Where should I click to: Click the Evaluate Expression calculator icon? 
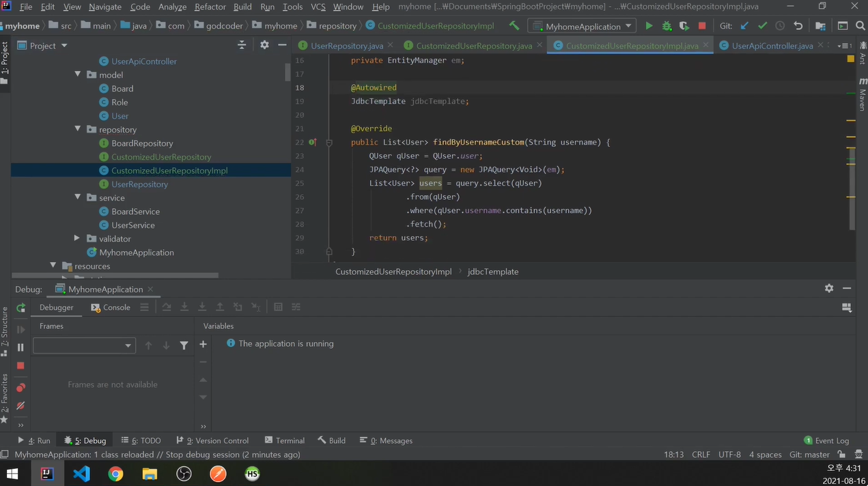(278, 307)
